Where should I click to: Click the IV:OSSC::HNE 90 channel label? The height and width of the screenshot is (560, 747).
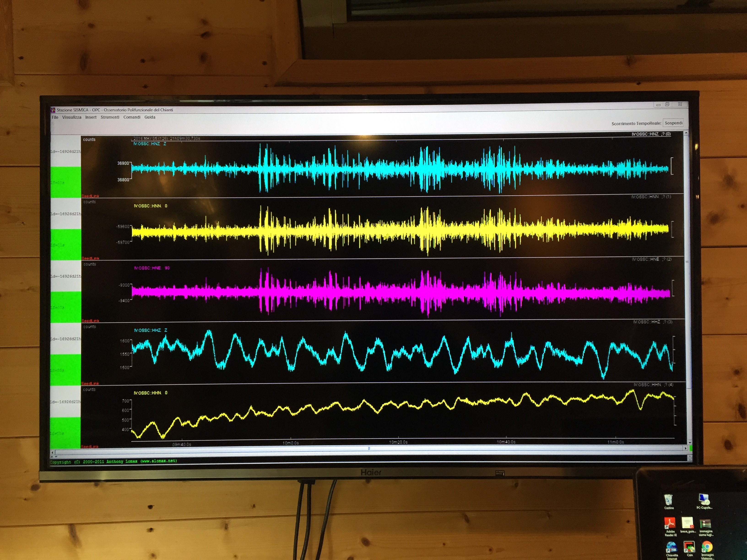(x=152, y=268)
